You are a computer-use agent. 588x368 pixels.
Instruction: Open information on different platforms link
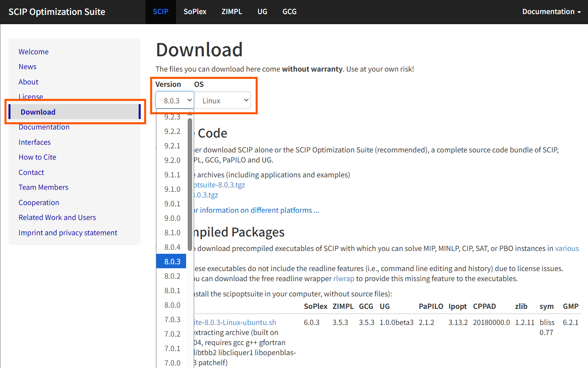click(x=256, y=210)
